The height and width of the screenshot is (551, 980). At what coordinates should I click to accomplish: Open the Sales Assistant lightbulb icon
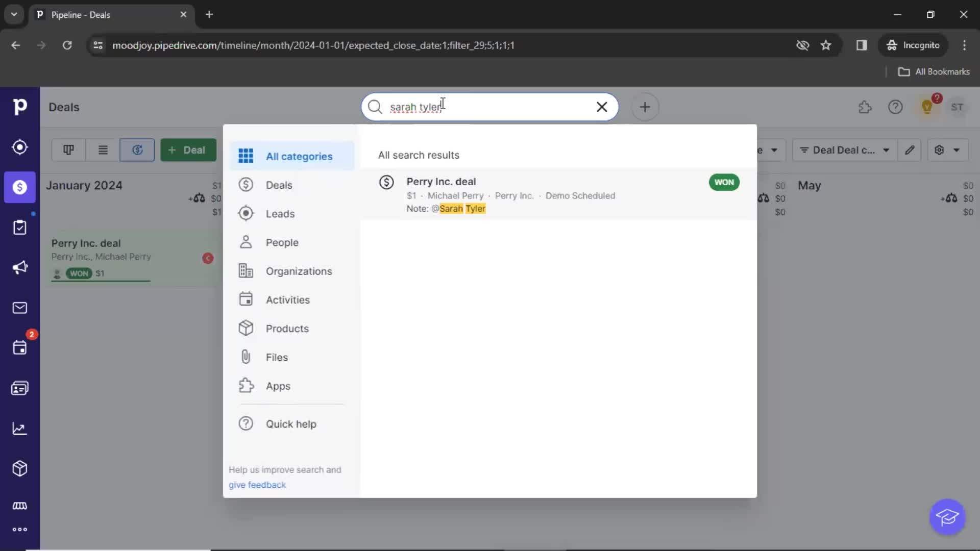(927, 107)
